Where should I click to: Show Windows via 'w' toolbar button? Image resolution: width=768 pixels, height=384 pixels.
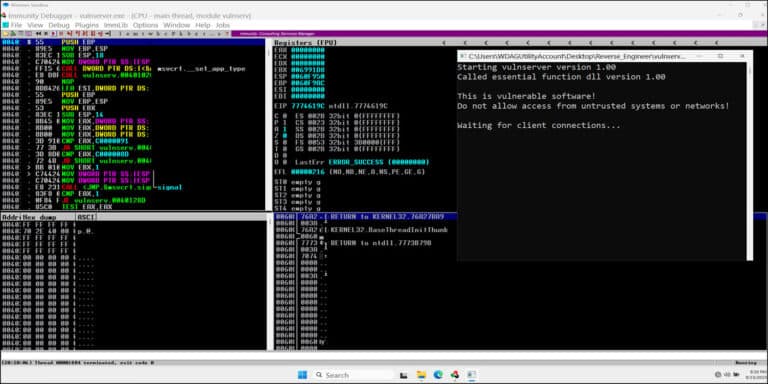pyautogui.click(x=151, y=33)
